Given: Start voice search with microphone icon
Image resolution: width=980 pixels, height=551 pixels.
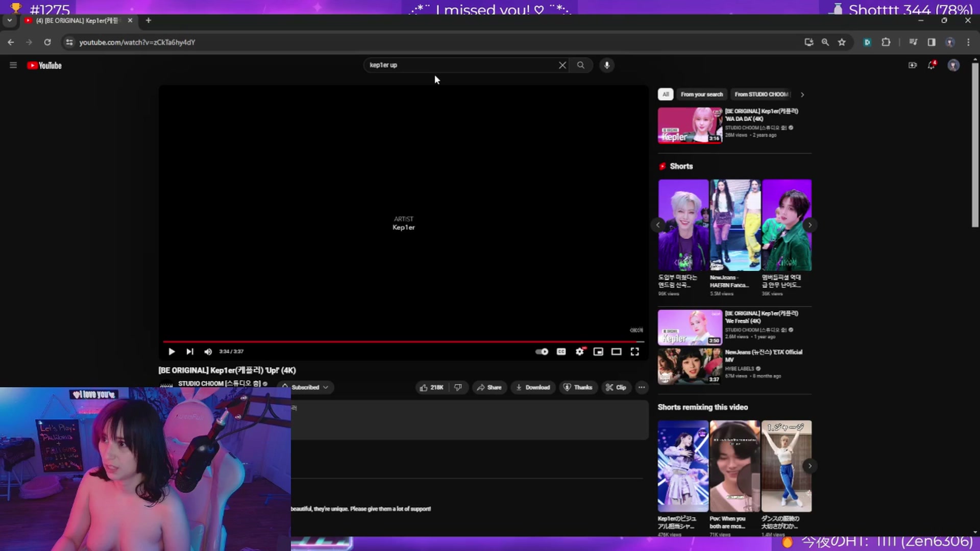Looking at the screenshot, I should (x=606, y=65).
